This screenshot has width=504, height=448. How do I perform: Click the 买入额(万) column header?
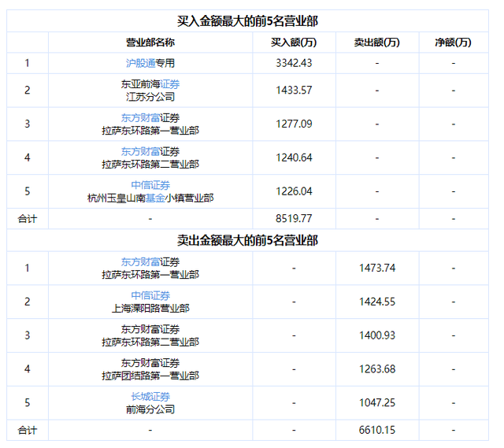click(x=294, y=42)
